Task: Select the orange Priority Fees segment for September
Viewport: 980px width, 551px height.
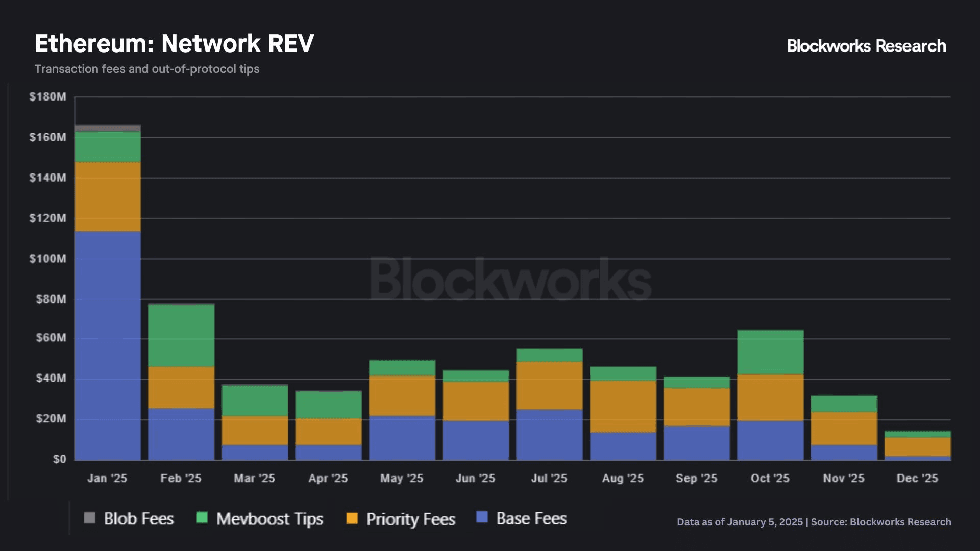Action: coord(697,407)
